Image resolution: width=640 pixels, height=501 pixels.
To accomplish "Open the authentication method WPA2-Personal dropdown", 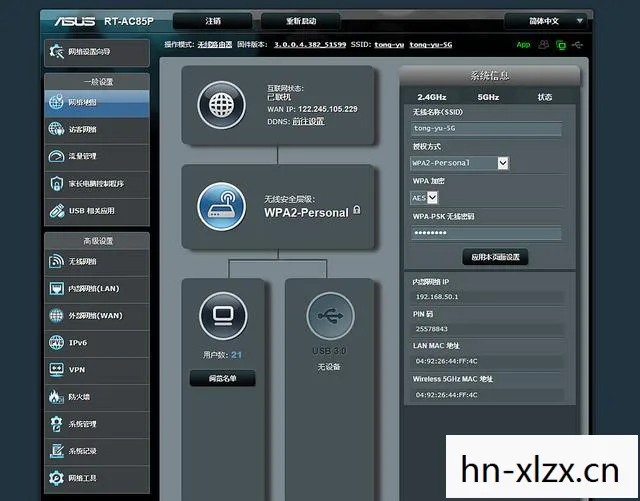I will [x=460, y=163].
